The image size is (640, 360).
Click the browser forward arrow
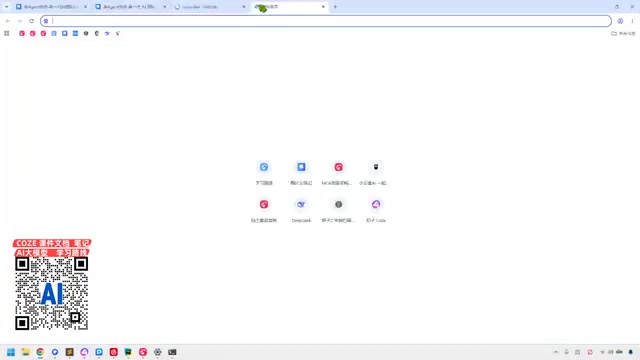(20, 21)
